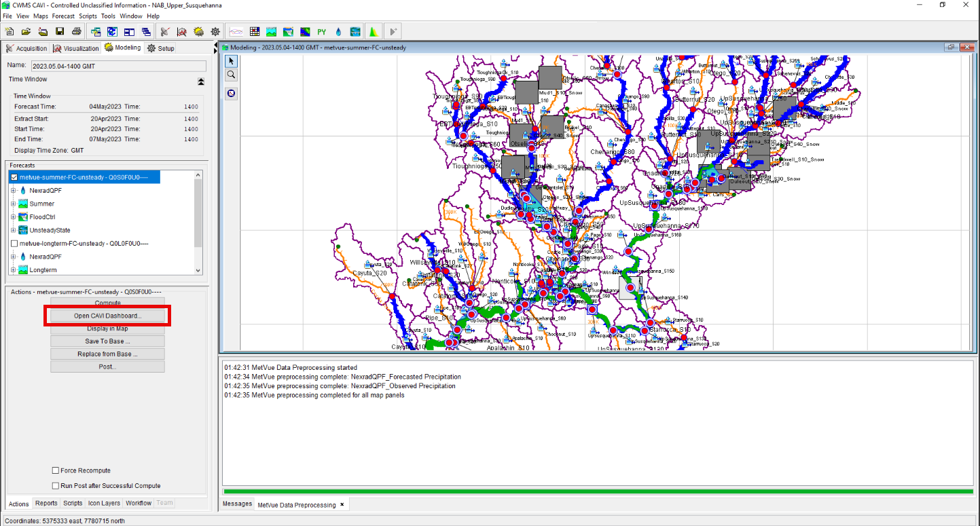Viewport: 980px width, 526px height.
Task: Open the time series plot toolbar icon
Action: (236, 31)
